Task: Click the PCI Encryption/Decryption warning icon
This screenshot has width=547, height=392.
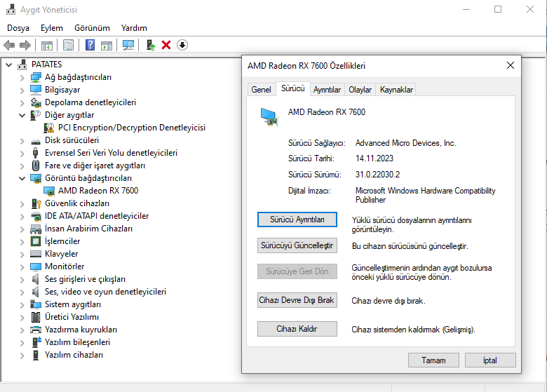Action: point(49,128)
